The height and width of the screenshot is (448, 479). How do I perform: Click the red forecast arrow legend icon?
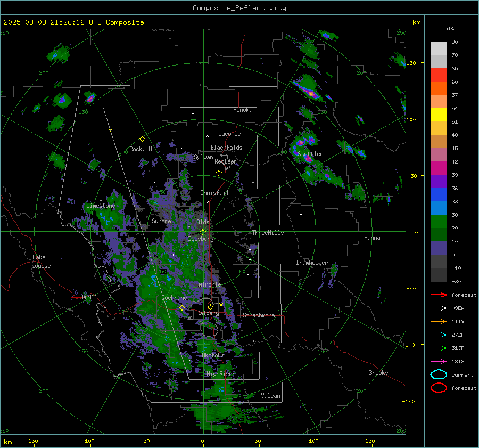(439, 295)
